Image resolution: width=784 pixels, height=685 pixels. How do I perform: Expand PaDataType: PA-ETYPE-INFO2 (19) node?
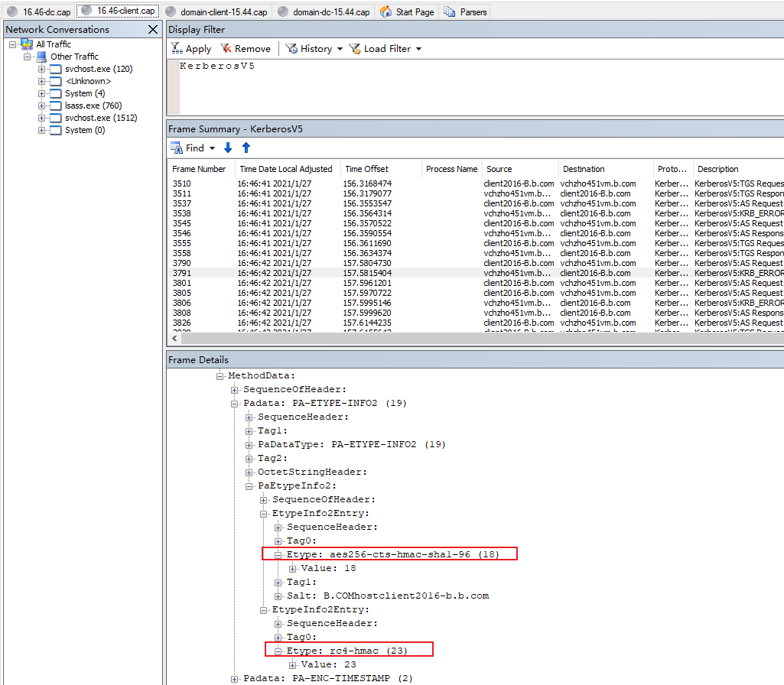pyautogui.click(x=249, y=445)
